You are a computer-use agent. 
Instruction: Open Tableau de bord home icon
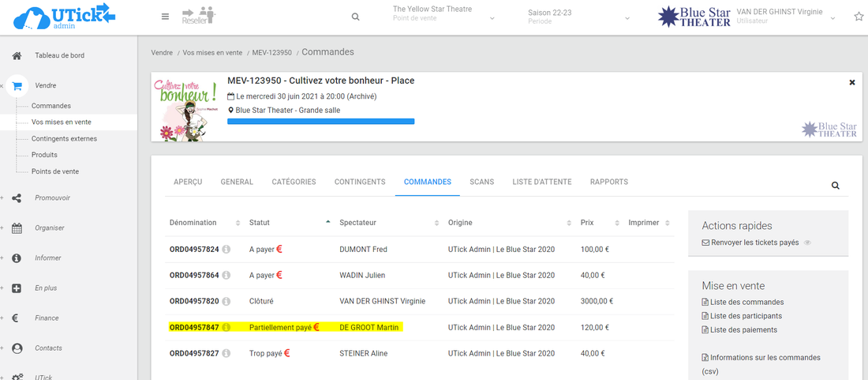click(x=17, y=55)
